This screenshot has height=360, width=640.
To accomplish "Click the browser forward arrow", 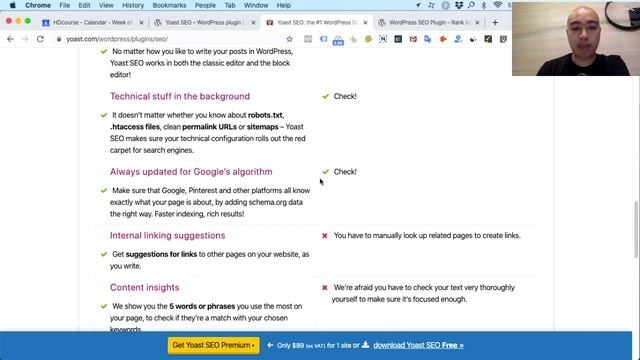I will click(x=25, y=39).
